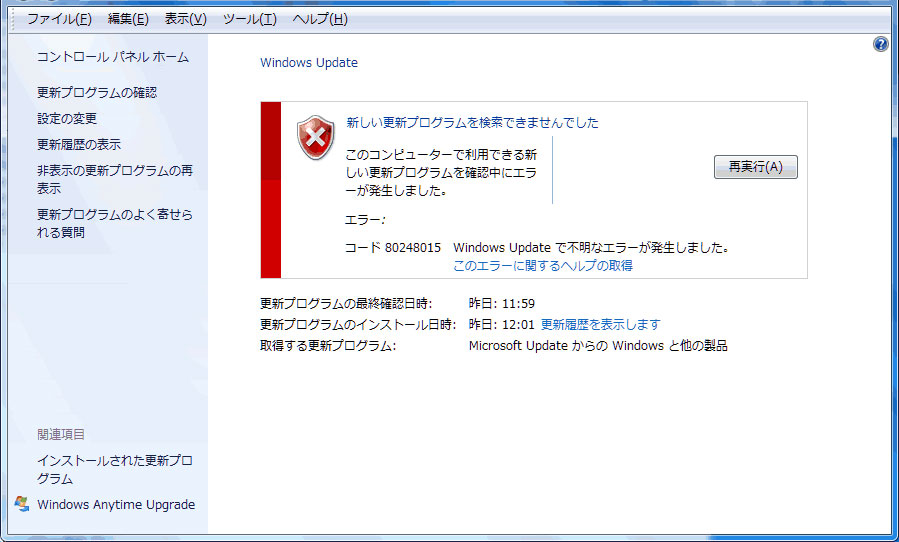Click 更新履歴を表示します link
The width and height of the screenshot is (899, 542).
coord(600,325)
